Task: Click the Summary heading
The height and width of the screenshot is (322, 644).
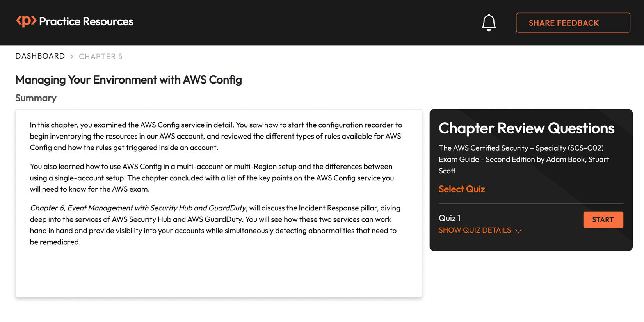Action: click(36, 98)
